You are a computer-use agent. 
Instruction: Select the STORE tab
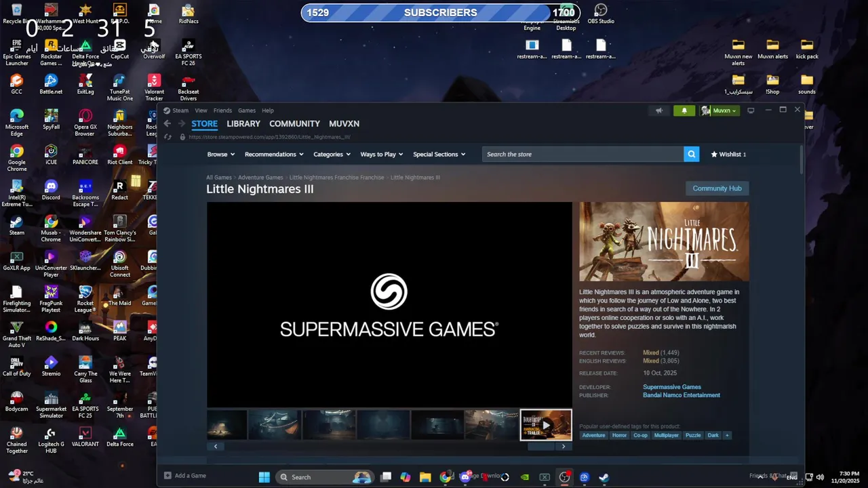[x=204, y=123]
